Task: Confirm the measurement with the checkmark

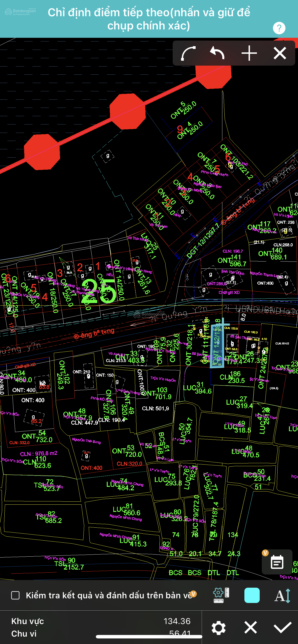Action: coord(282,628)
